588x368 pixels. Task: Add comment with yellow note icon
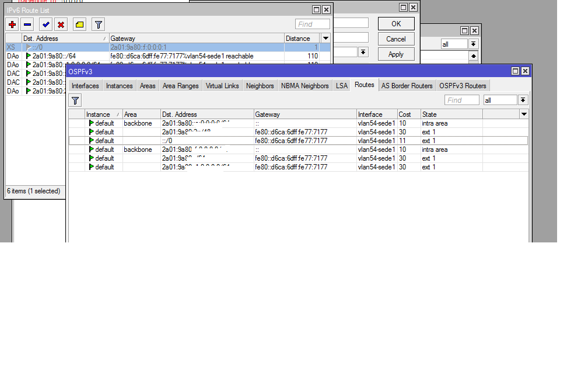pos(79,25)
